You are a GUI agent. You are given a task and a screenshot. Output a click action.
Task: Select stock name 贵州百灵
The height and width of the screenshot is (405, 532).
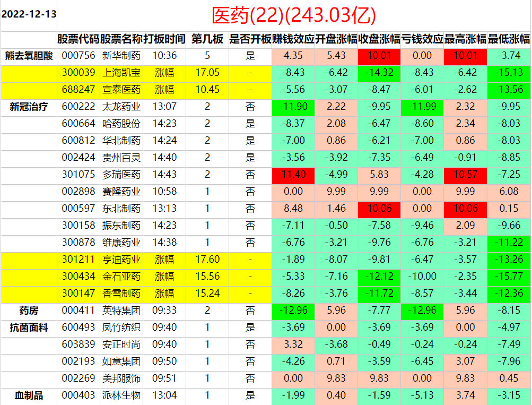(121, 158)
